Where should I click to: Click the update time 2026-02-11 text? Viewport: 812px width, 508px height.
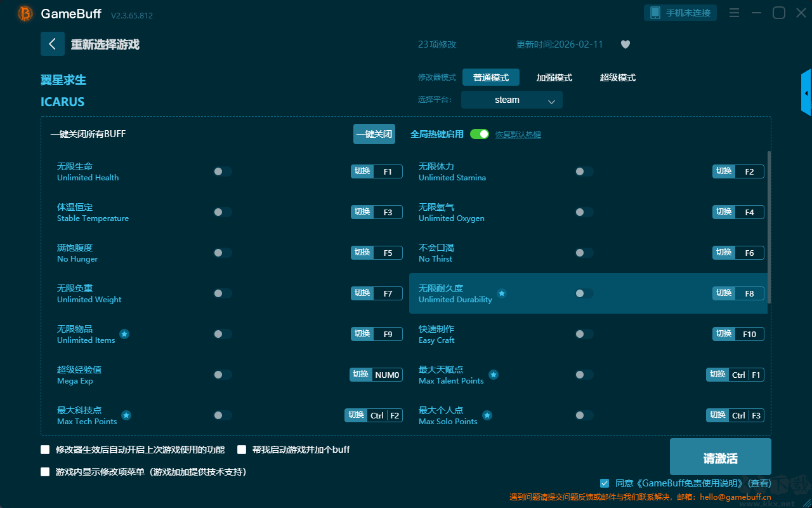(x=560, y=44)
